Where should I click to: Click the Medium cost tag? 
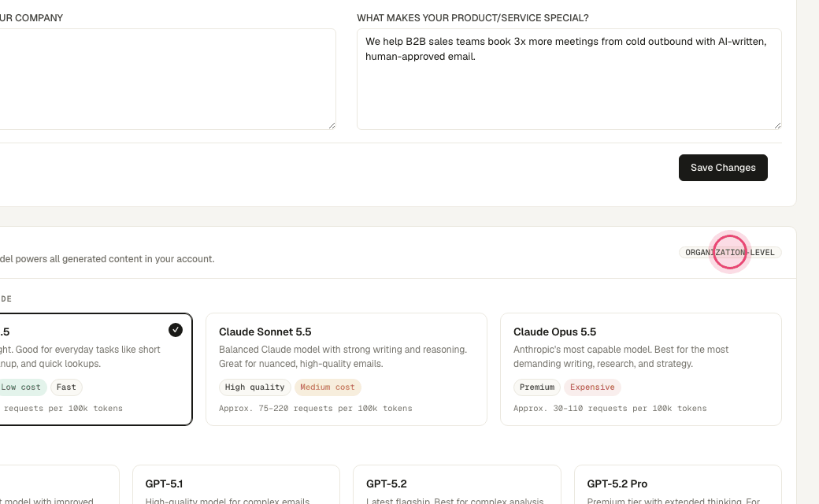328,387
